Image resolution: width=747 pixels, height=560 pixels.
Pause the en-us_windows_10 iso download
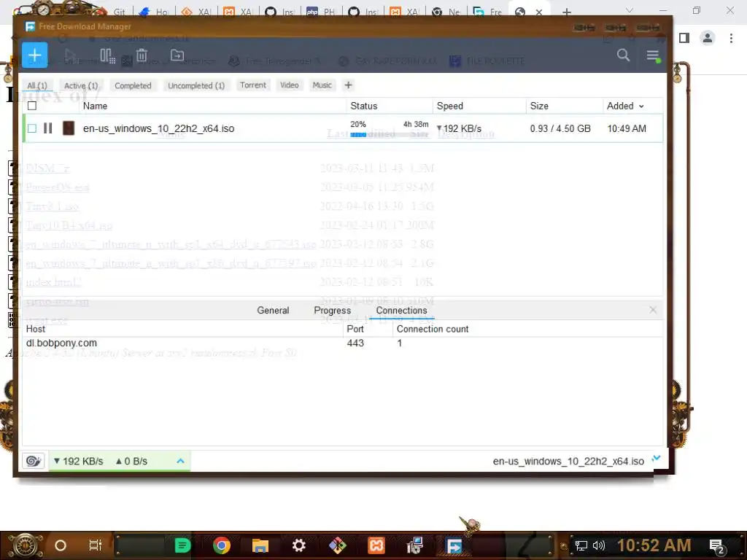coord(48,128)
